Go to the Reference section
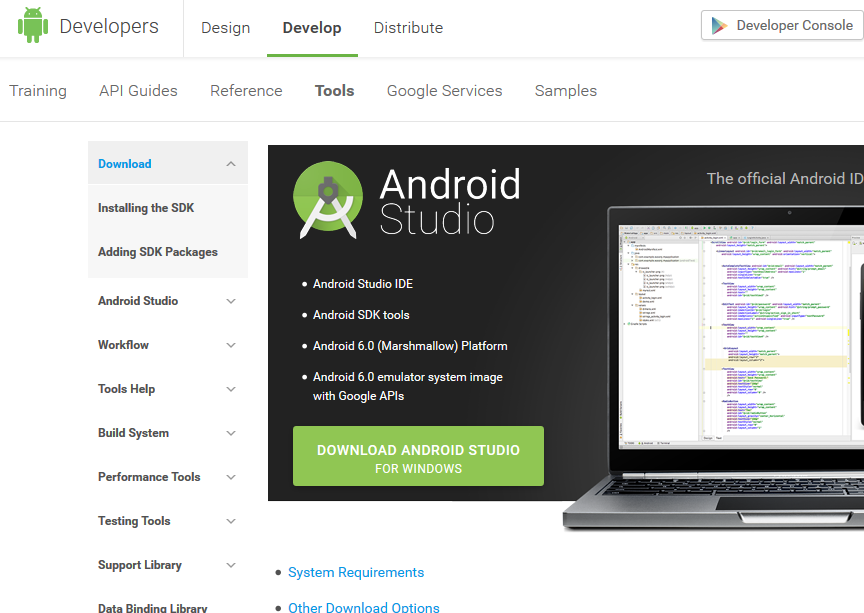 coord(246,90)
